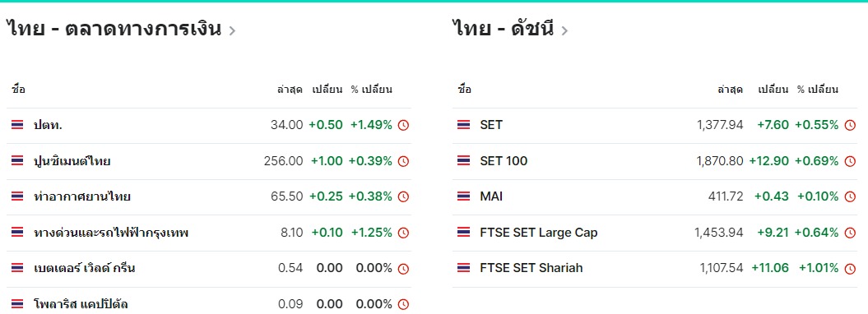Open ทางด่วนและรถไฟฟ้ากรุงเทพ stock page
This screenshot has height=314, width=868.
point(111,233)
